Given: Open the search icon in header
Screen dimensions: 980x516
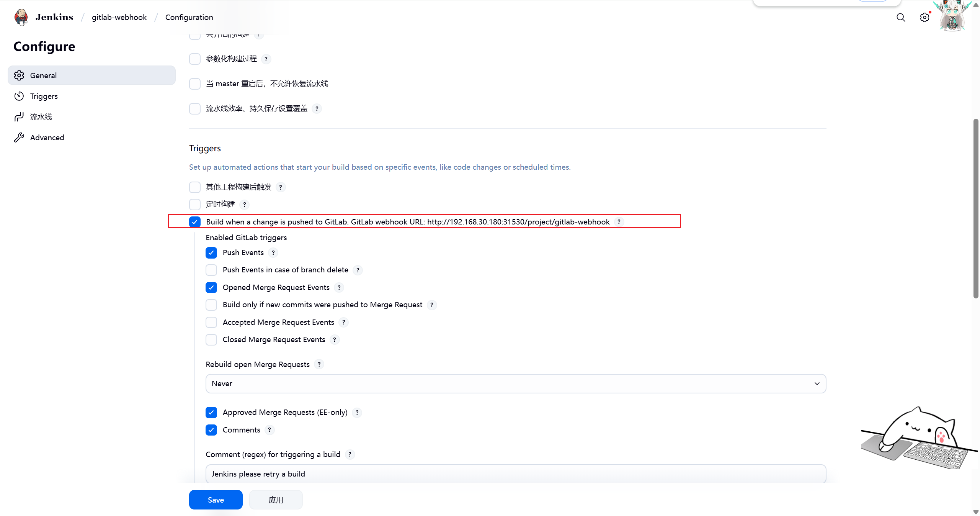Looking at the screenshot, I should 901,18.
